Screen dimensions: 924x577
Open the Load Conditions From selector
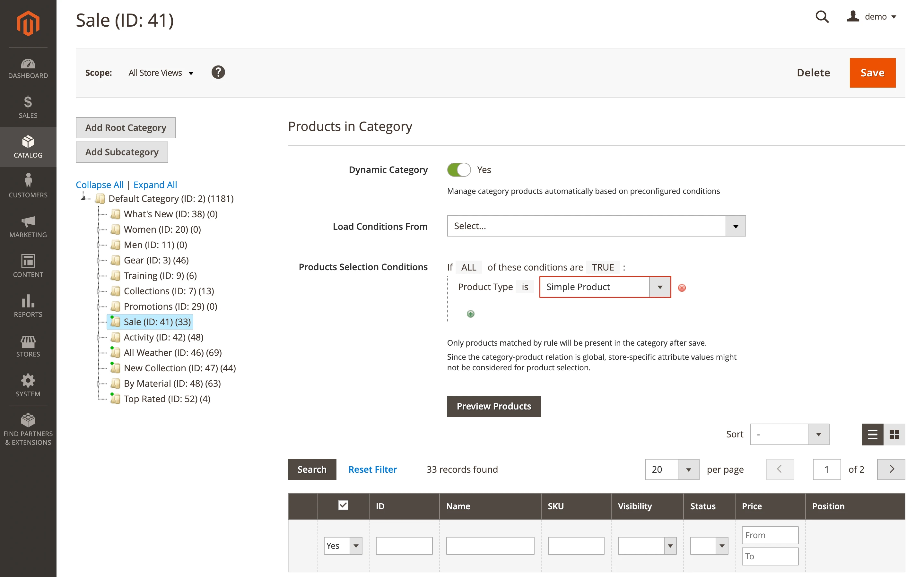click(x=595, y=226)
